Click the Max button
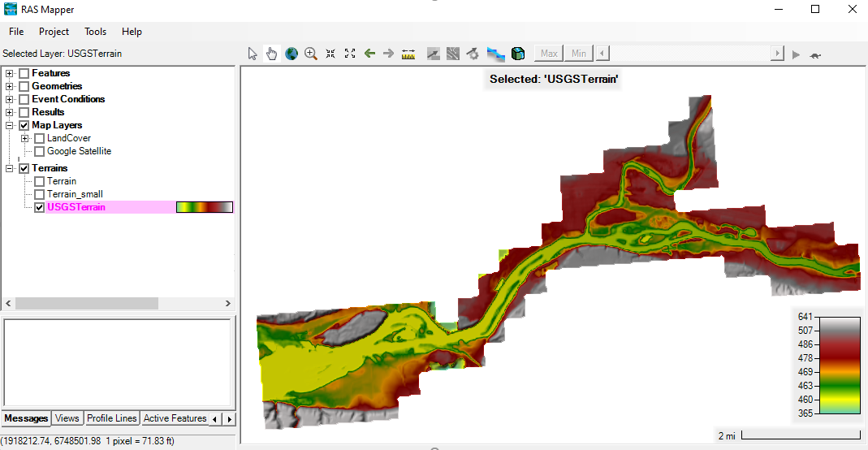The width and height of the screenshot is (868, 450). click(x=549, y=54)
